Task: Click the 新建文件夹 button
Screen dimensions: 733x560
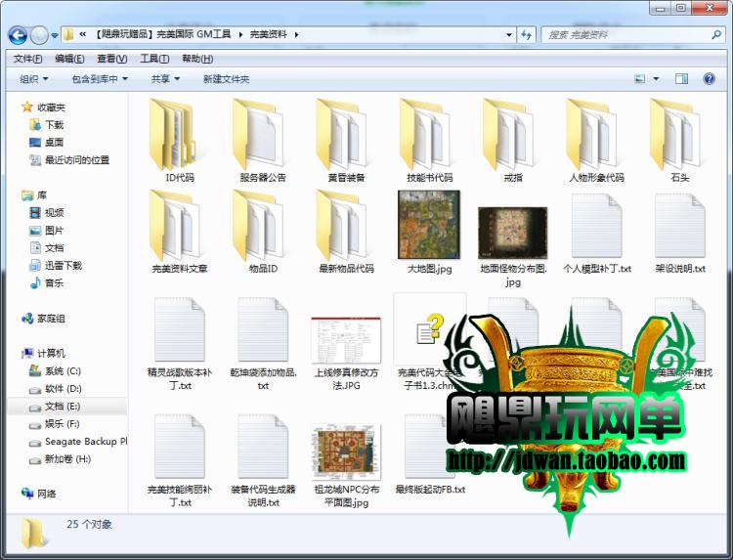Action: (226, 79)
